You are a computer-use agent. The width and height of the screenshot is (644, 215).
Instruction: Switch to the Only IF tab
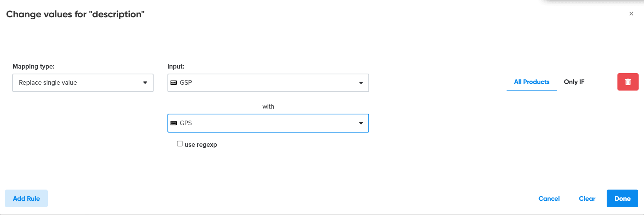click(x=574, y=82)
